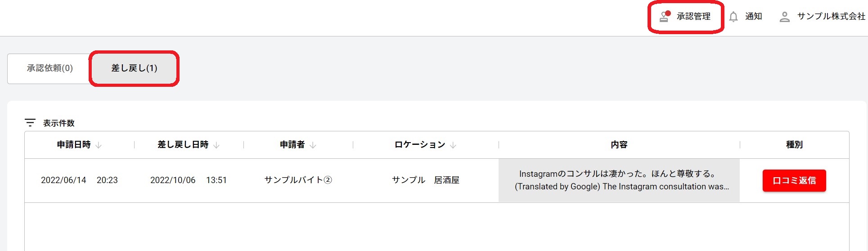Click applicant サンプルバイト② in the row
Viewport: 868px width, 251px height.
click(x=298, y=180)
